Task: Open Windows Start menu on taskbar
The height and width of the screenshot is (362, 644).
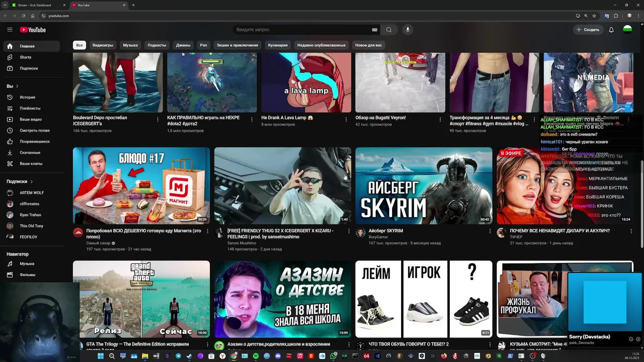Action: coord(100,356)
